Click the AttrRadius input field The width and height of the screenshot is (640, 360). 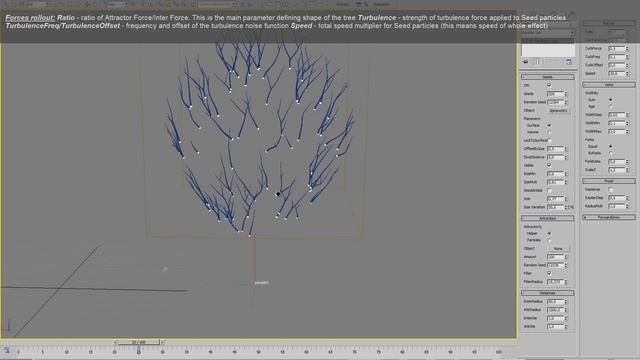[x=555, y=310]
